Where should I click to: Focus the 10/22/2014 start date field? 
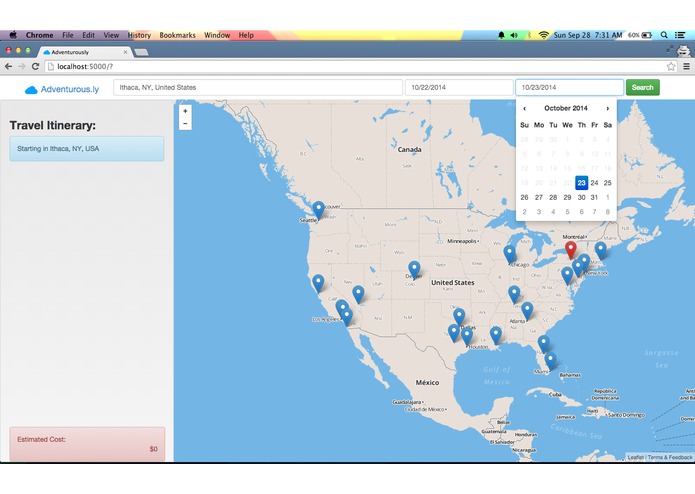point(459,88)
